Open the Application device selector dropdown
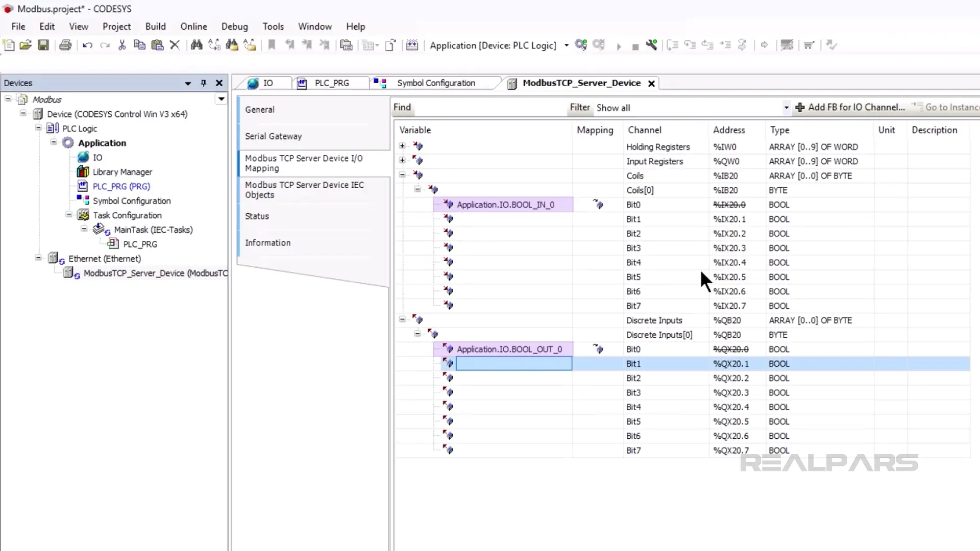Viewport: 980px width, 551px height. (x=567, y=45)
